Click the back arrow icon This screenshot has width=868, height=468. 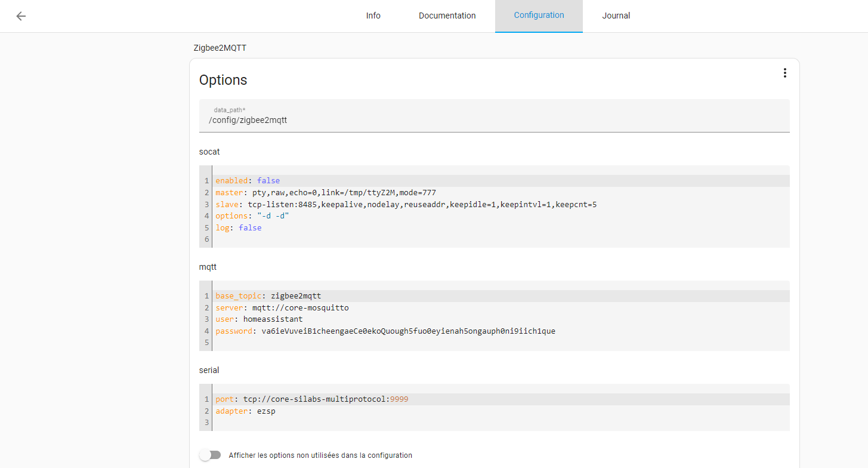(21, 16)
